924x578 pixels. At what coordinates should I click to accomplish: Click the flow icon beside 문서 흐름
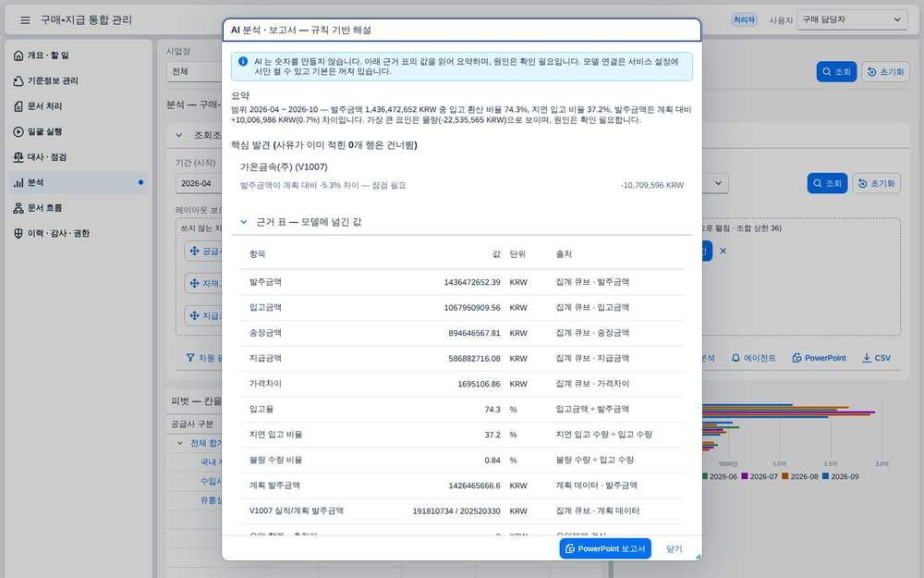click(18, 208)
